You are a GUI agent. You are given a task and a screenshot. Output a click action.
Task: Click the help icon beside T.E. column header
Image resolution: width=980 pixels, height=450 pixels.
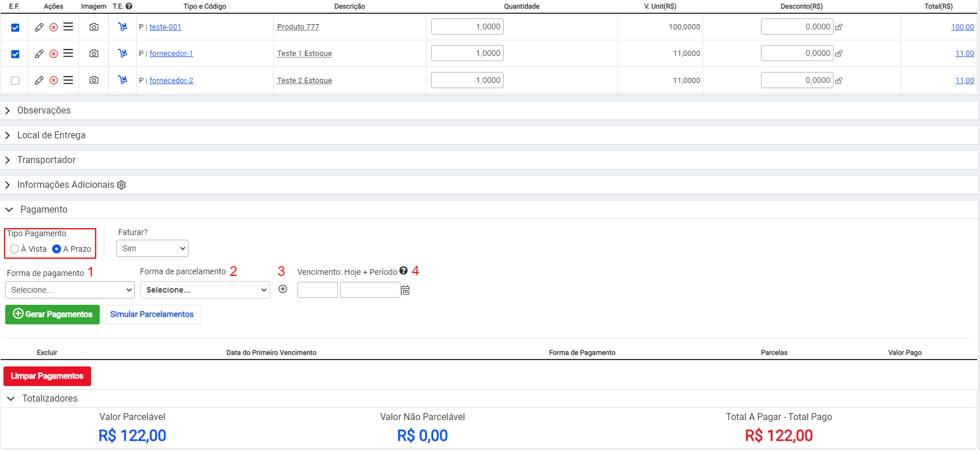coord(129,6)
